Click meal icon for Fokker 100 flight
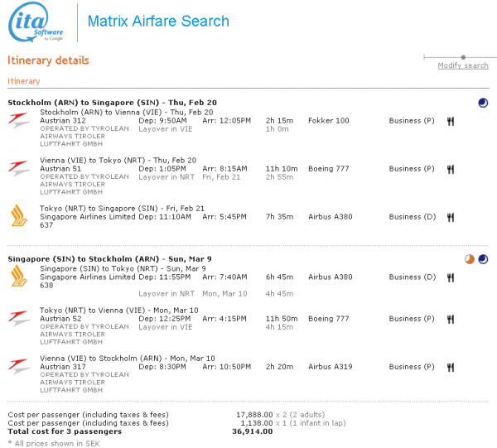Image resolution: width=497 pixels, height=448 pixels. [x=451, y=121]
